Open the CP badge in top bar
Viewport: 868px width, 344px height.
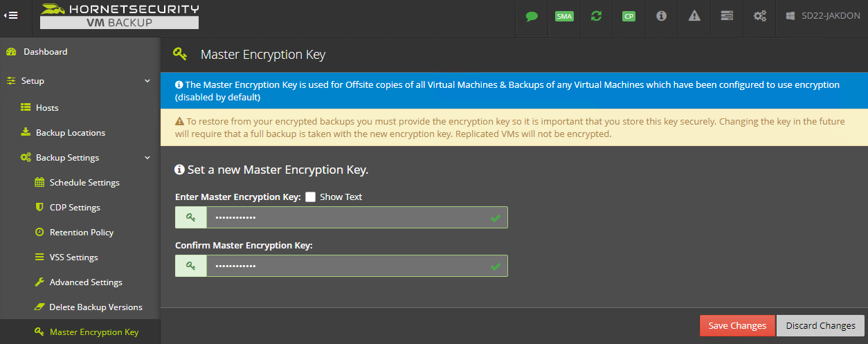pyautogui.click(x=629, y=16)
